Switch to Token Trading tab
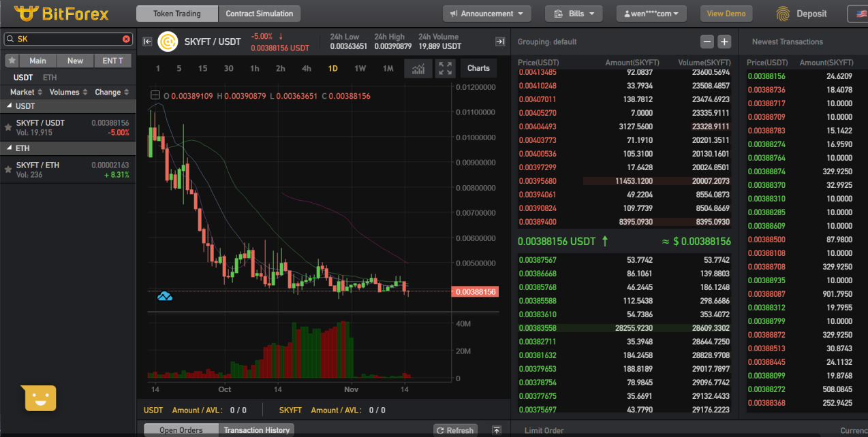 (x=177, y=14)
